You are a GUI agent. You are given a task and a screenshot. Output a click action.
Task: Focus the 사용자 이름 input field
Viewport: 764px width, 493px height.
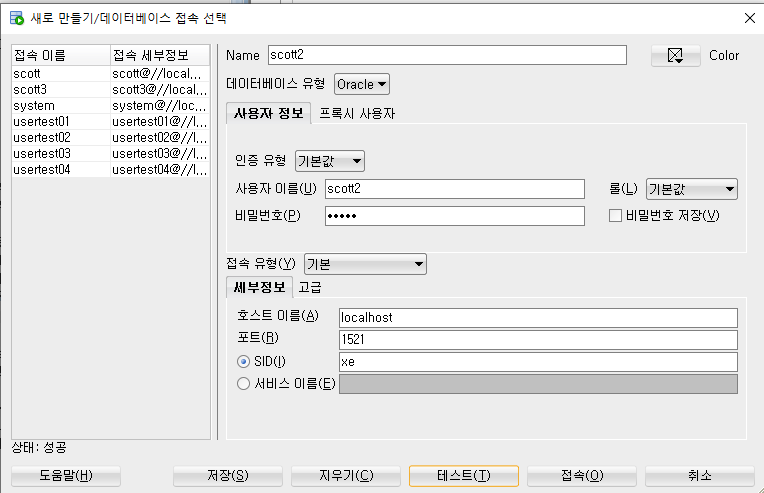(455, 189)
